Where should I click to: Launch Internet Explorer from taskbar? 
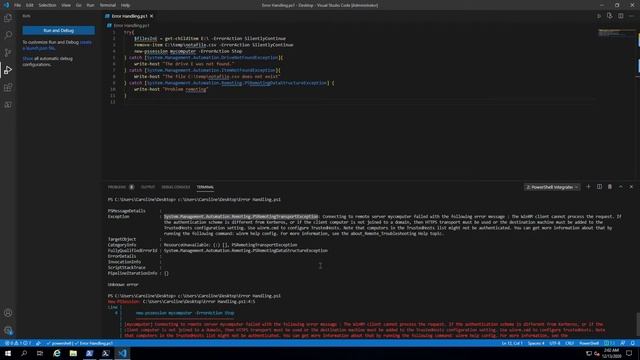57,353
